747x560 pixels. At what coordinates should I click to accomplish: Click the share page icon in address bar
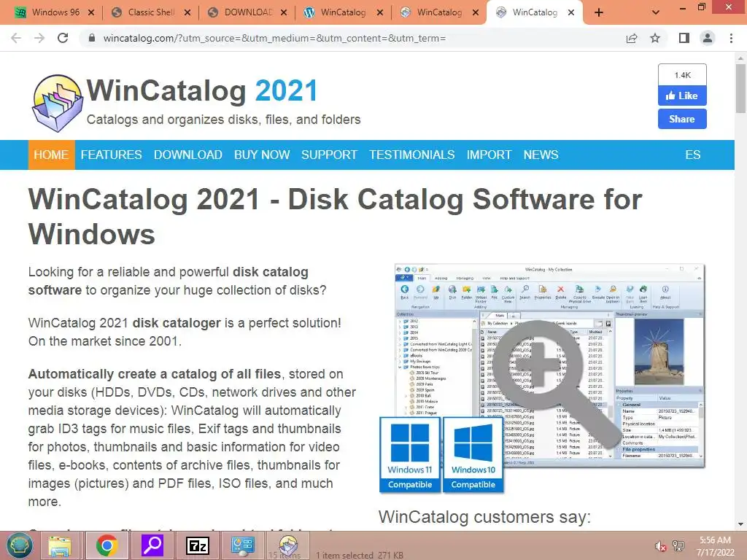coord(632,38)
